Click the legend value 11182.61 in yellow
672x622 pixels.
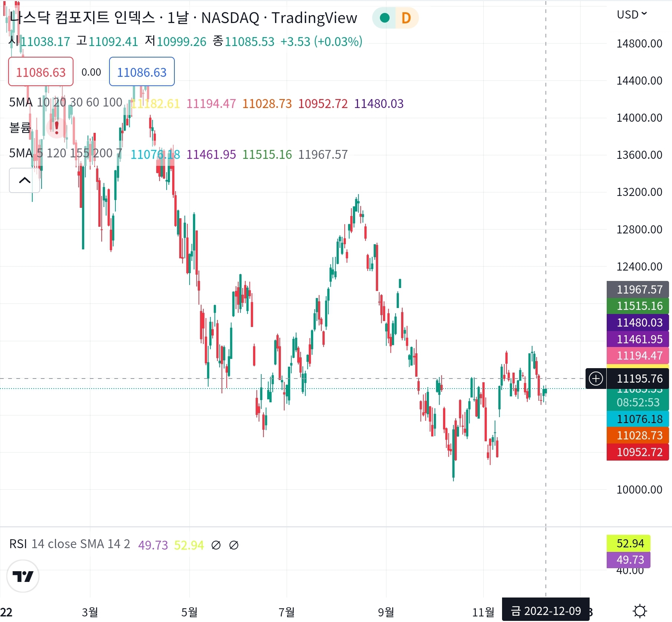(x=155, y=104)
